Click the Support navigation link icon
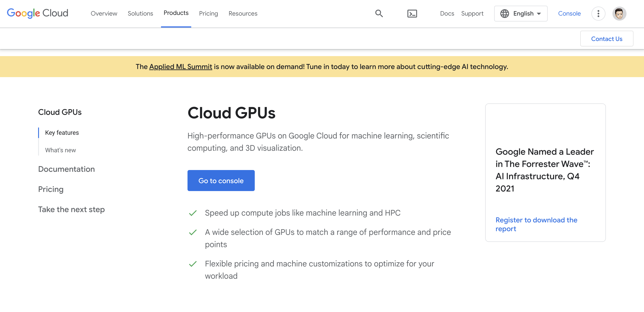644x312 pixels. coord(472,13)
